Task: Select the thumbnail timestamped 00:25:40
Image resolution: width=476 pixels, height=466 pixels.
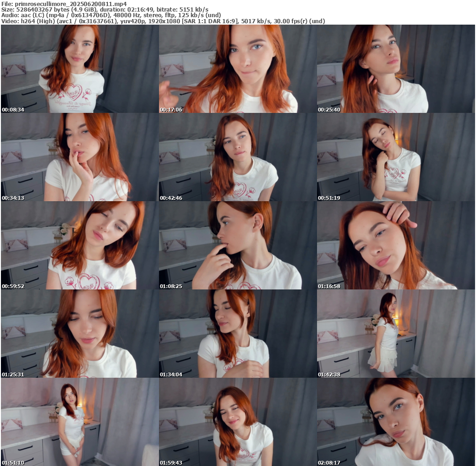Action: tap(396, 69)
